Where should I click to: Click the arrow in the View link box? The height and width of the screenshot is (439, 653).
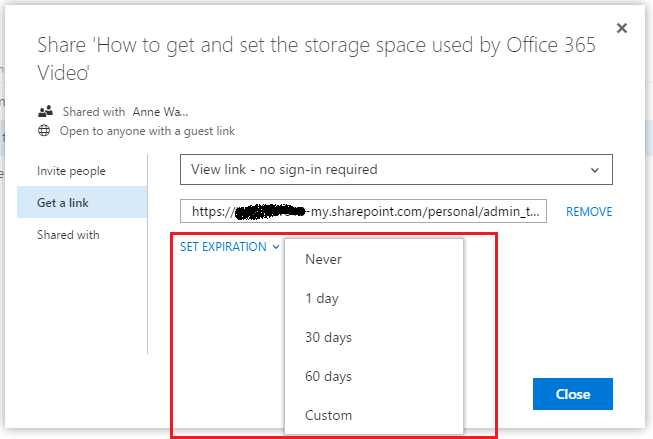(596, 170)
